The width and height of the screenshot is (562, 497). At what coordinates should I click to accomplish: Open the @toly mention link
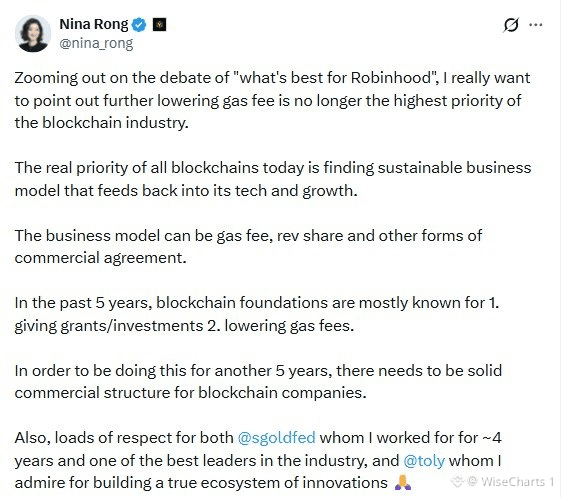424,460
